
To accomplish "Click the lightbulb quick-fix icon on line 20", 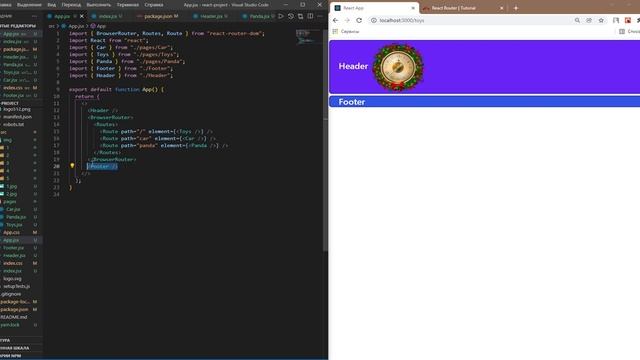I will (72, 166).
